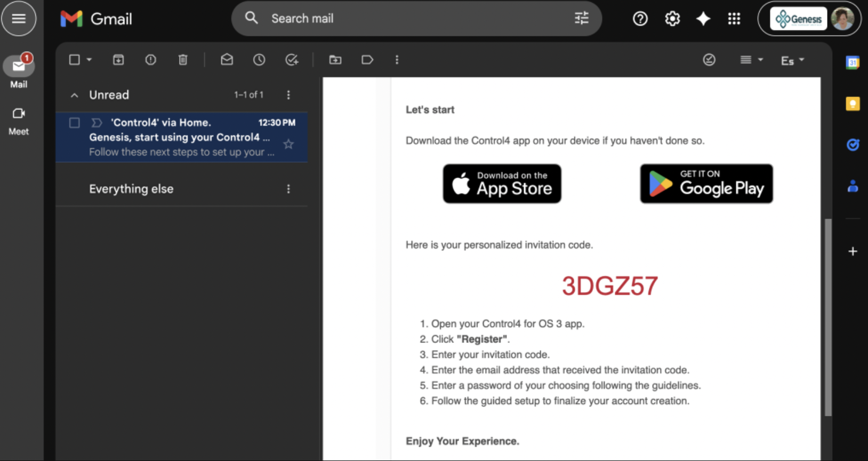Click "Here is your personalized invitation code."
This screenshot has width=868, height=461.
(x=499, y=245)
